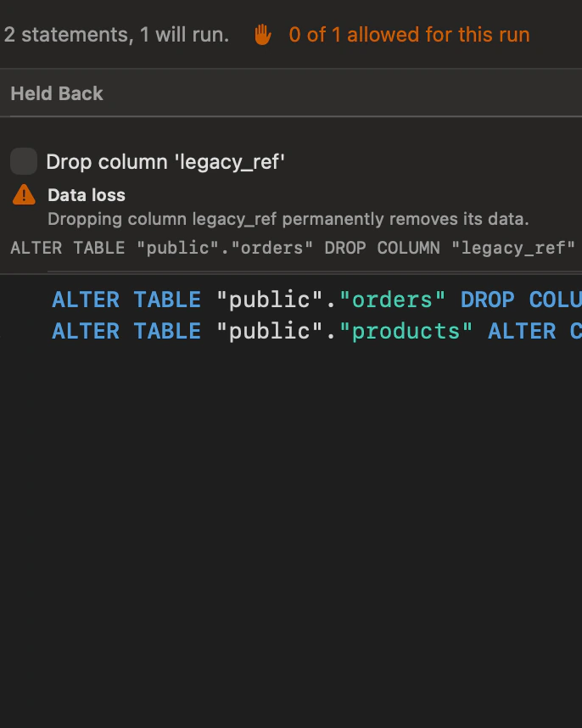Click the 'permanently removes its data' description
This screenshot has width=582, height=728.
[288, 219]
